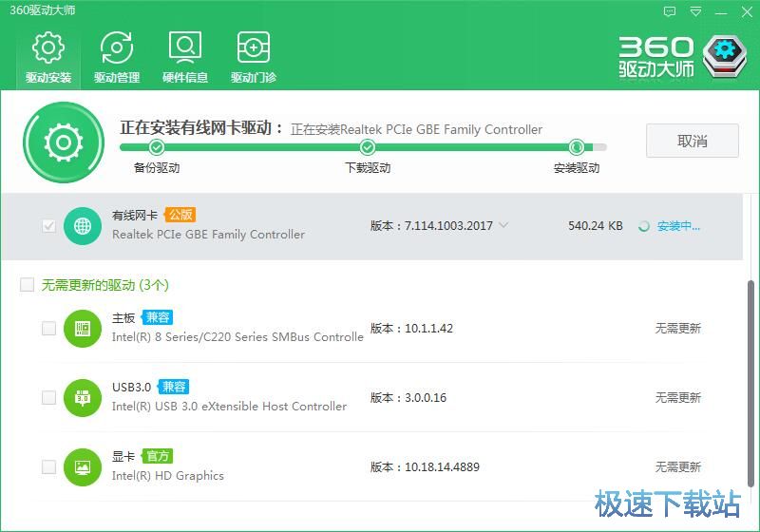The image size is (760, 532).
Task: Click the 安装中... status link
Action: 678,226
